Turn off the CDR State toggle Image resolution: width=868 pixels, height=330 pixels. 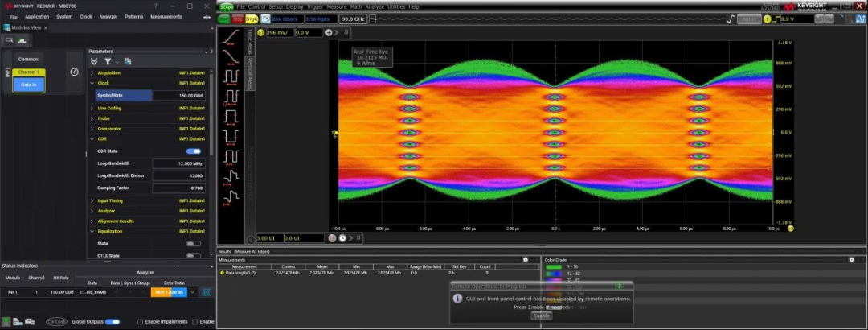click(x=193, y=151)
